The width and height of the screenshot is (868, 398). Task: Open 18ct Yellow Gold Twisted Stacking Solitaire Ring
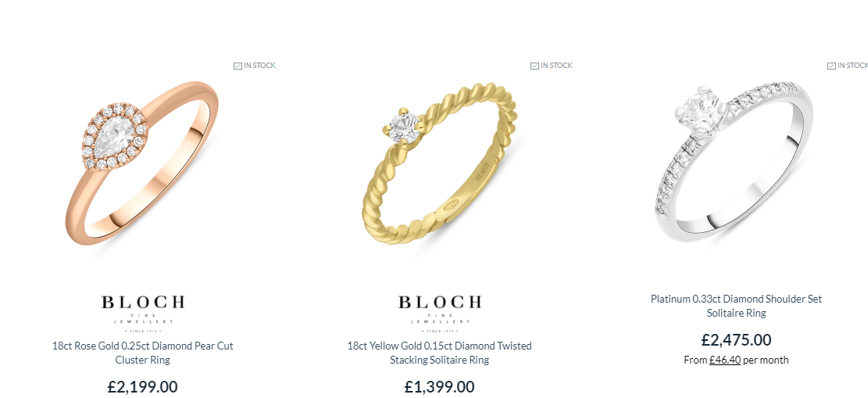(440, 353)
